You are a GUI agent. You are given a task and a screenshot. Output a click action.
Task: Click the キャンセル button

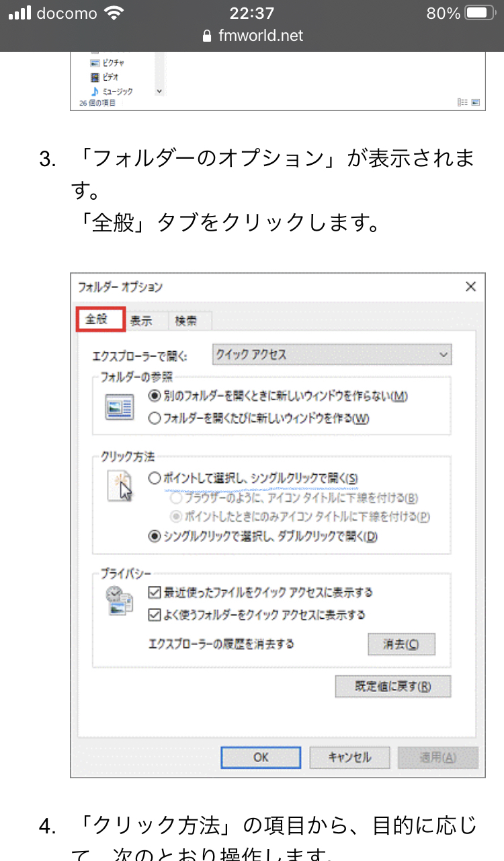(x=349, y=757)
